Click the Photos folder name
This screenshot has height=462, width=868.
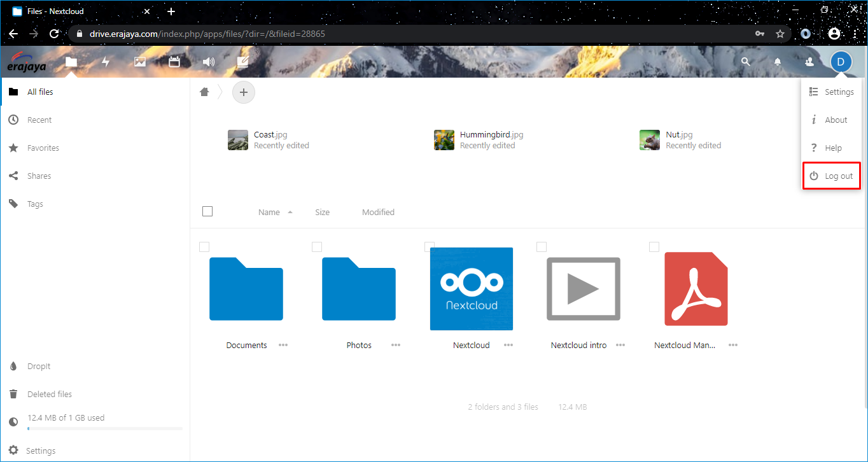[359, 345]
